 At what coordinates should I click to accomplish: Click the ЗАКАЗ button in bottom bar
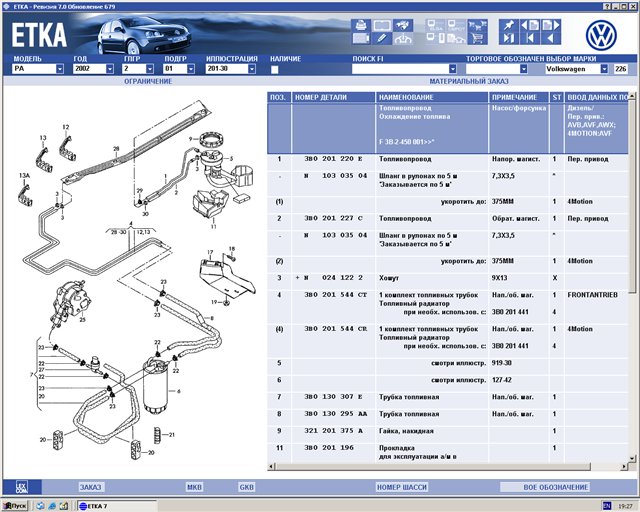pos(90,487)
